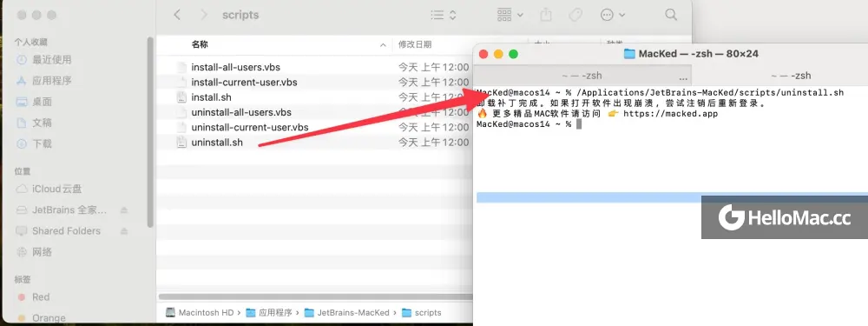Close the Terminal window
The height and width of the screenshot is (326, 868).
[483, 54]
